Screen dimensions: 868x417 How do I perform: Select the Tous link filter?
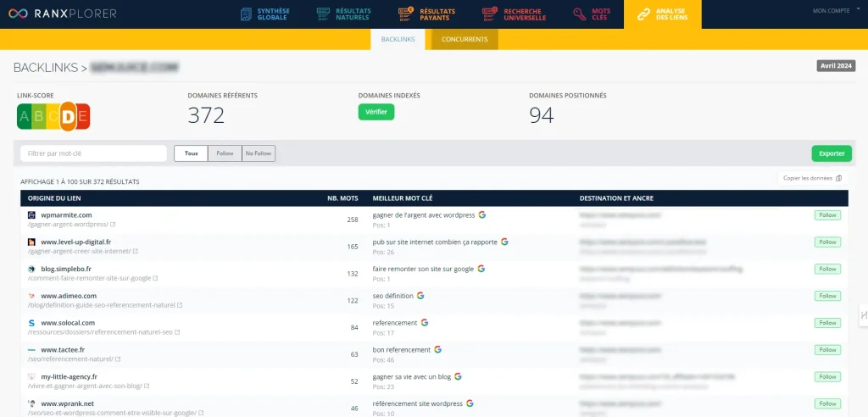[191, 153]
